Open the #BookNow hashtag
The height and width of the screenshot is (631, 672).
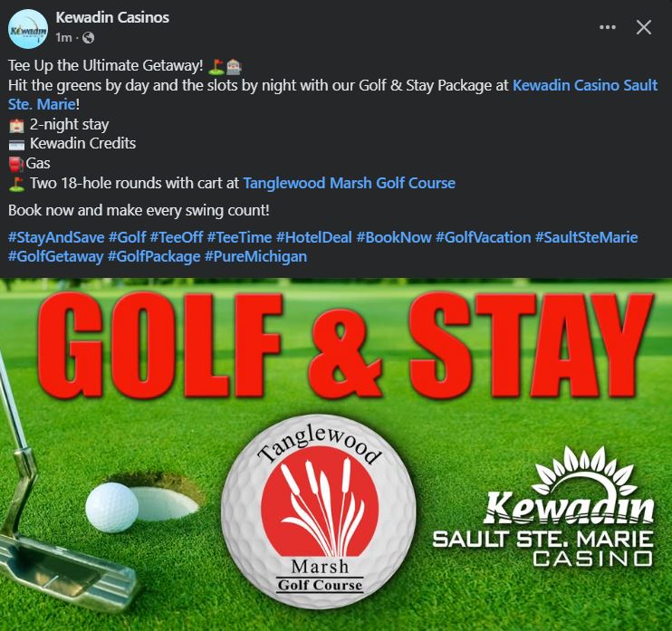point(393,238)
